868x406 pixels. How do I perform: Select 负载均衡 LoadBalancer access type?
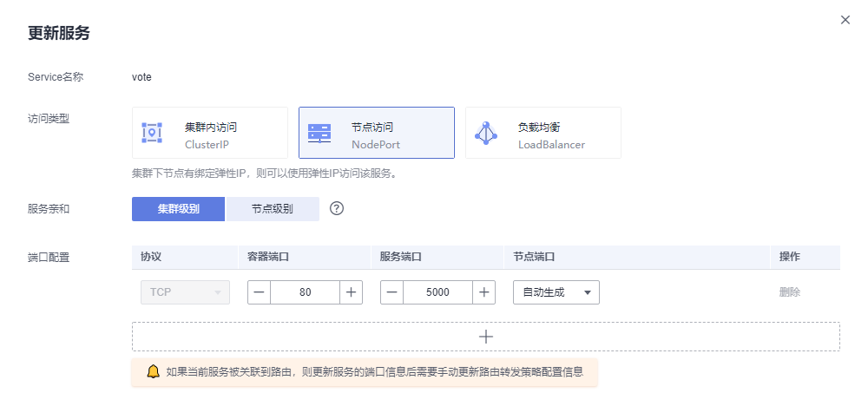click(543, 133)
